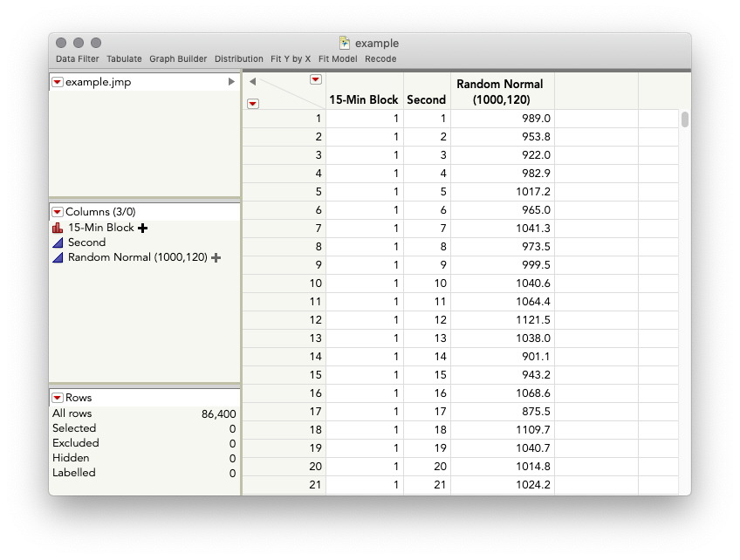Image resolution: width=740 pixels, height=560 pixels.
Task: Click the Second cell in row 10
Action: coord(427,283)
